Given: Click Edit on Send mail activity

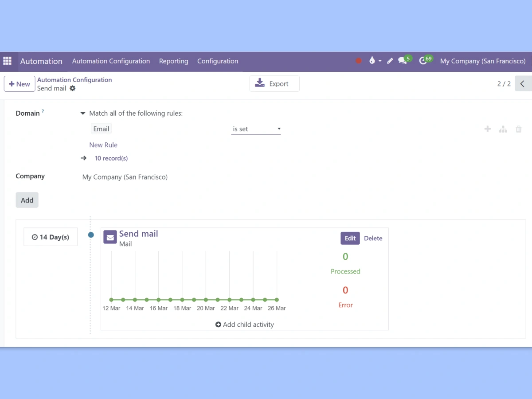Looking at the screenshot, I should pos(350,238).
